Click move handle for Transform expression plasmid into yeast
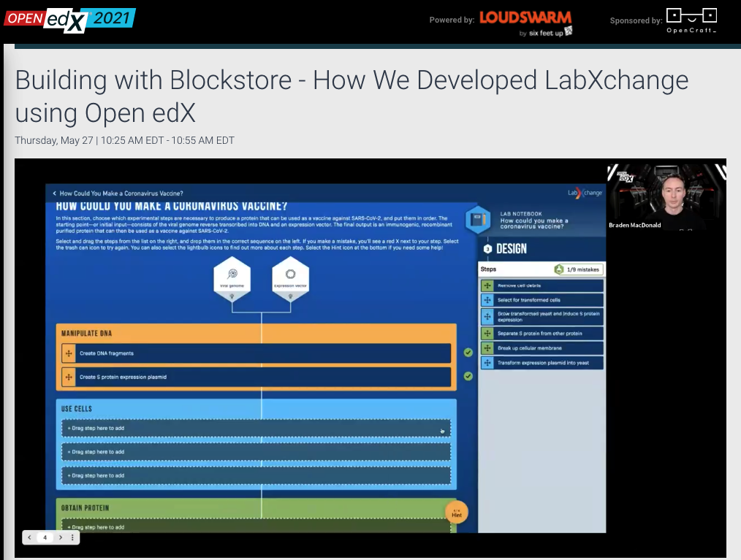 point(487,363)
